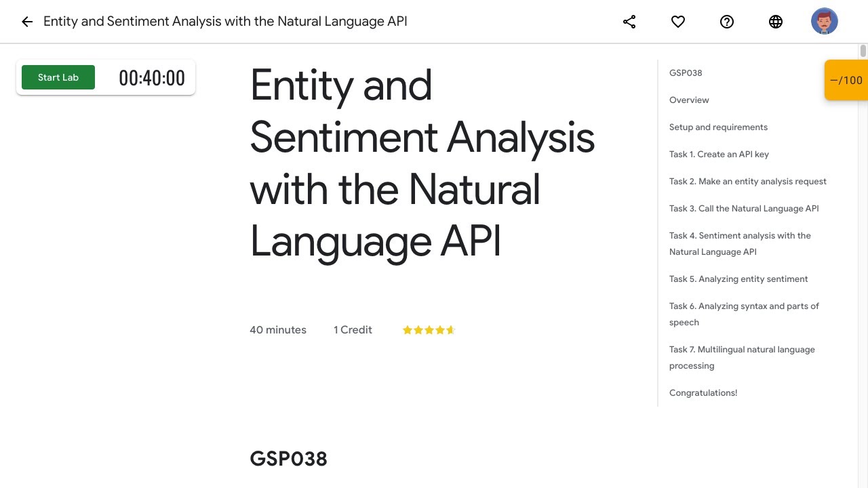Go back using the left arrow icon
Screen dimensions: 868x488
(27, 22)
